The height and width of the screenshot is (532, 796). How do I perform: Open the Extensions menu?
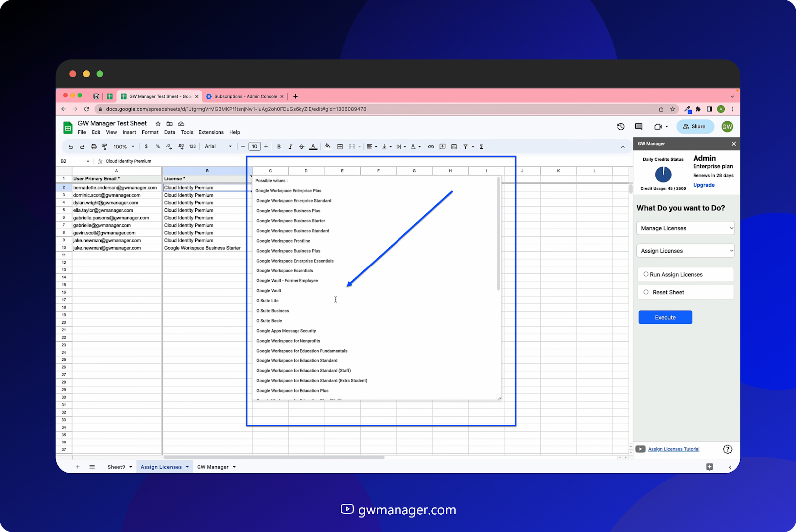click(x=211, y=132)
